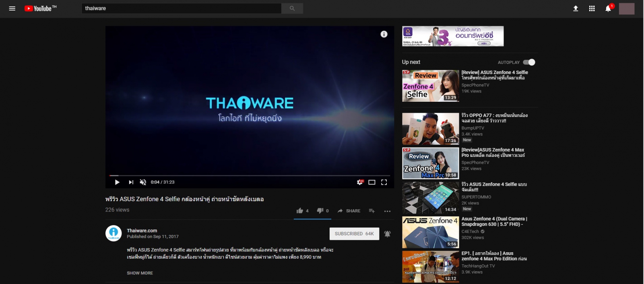This screenshot has height=284, width=644.
Task: Switch to theater mode
Action: pyautogui.click(x=372, y=182)
